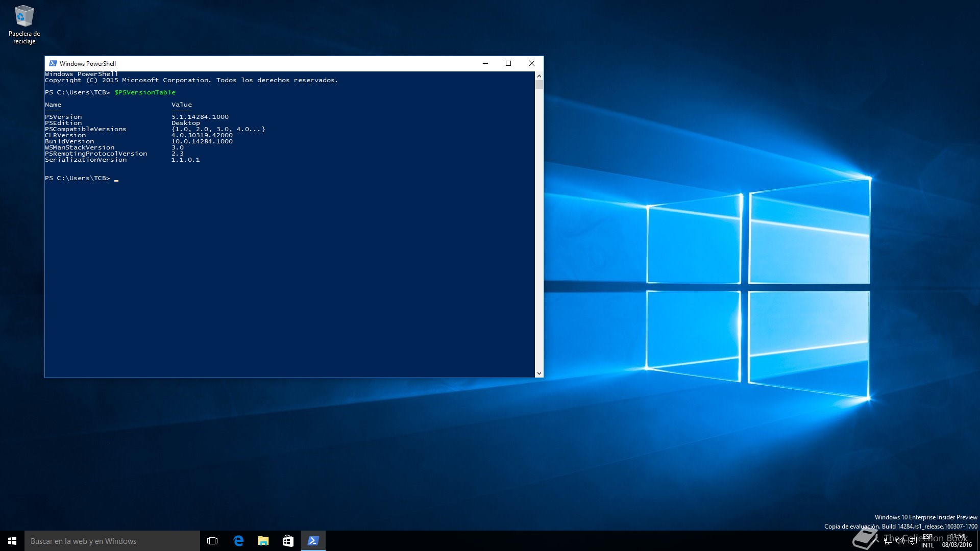980x551 pixels.
Task: Open the Papelera de reciclaje desktop icon
Action: click(x=24, y=24)
